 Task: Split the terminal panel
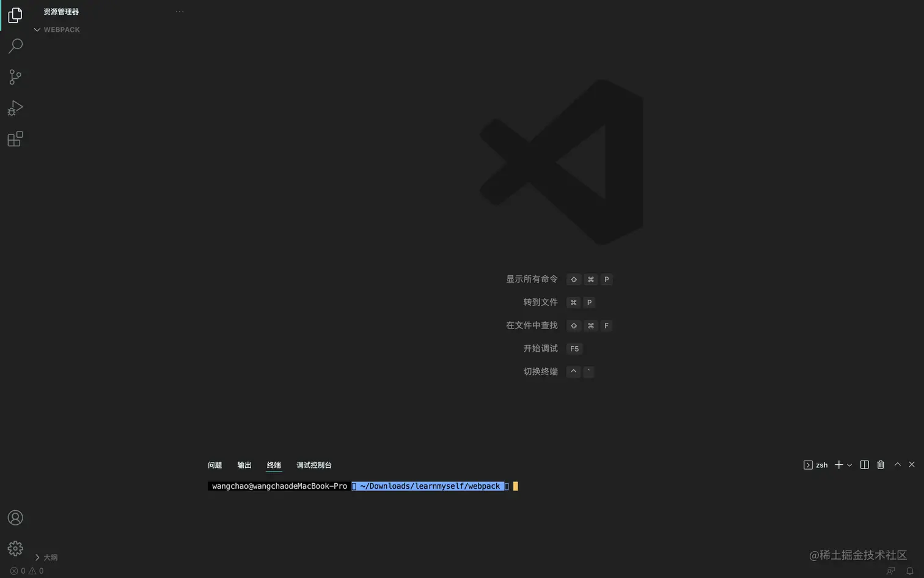point(865,465)
